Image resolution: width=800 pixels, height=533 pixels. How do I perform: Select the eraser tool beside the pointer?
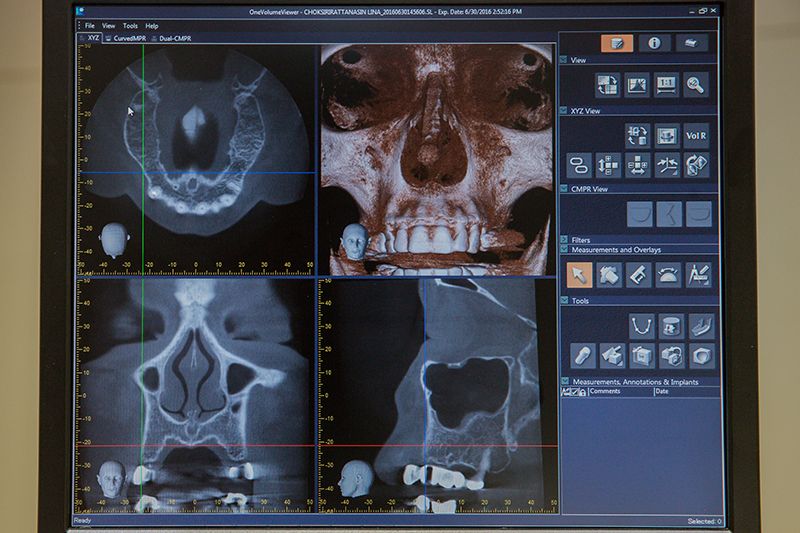[609, 275]
